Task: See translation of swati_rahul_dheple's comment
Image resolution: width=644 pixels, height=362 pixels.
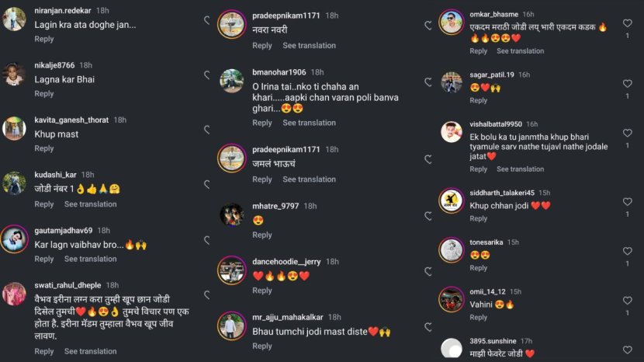Action: (90, 352)
